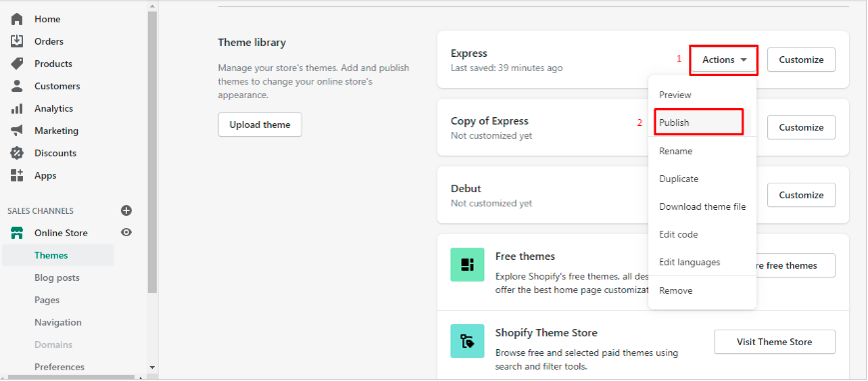Select Preferences under Online Store
Viewport: 868px width, 381px height.
coord(59,367)
